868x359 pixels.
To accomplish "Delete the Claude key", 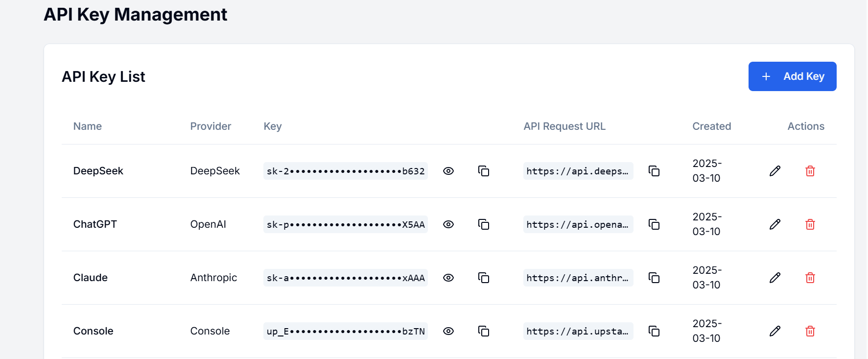I will pos(810,278).
